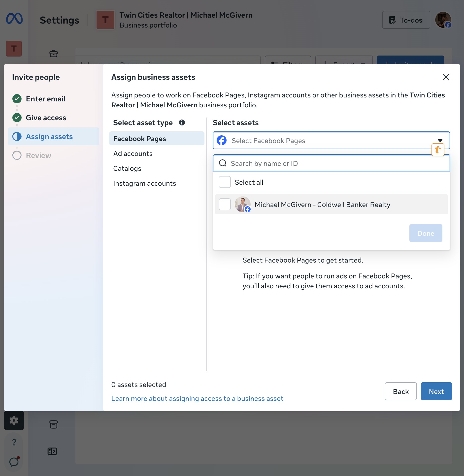
Task: Click the Twin Cities Realtor | Michael McGivern title
Action: 186,15
